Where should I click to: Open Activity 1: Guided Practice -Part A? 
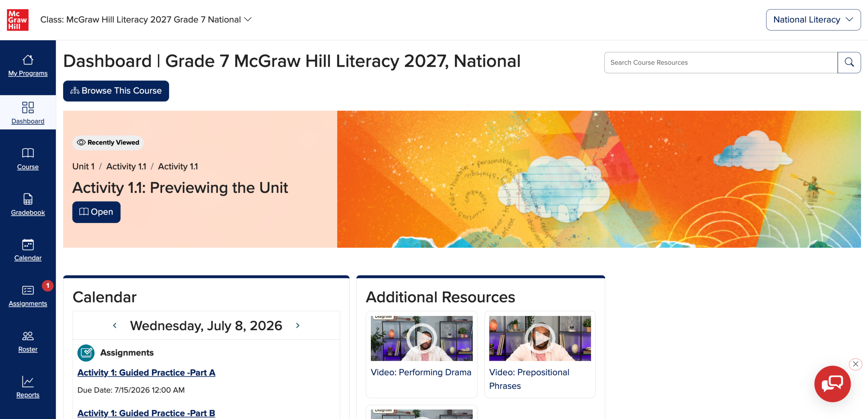click(146, 373)
